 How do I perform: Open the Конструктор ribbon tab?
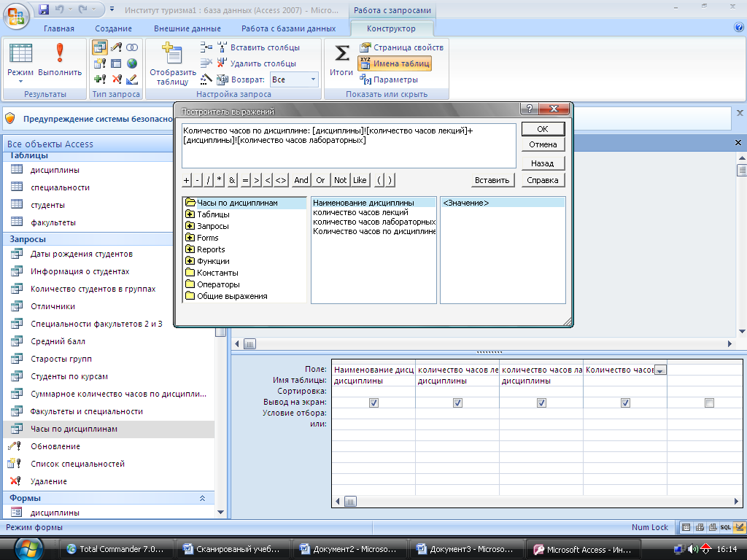[391, 28]
